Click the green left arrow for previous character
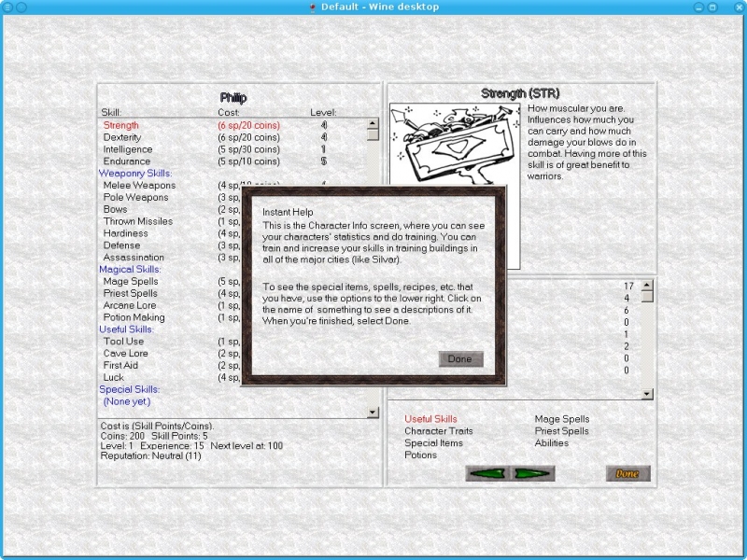The image size is (747, 560). pyautogui.click(x=487, y=473)
